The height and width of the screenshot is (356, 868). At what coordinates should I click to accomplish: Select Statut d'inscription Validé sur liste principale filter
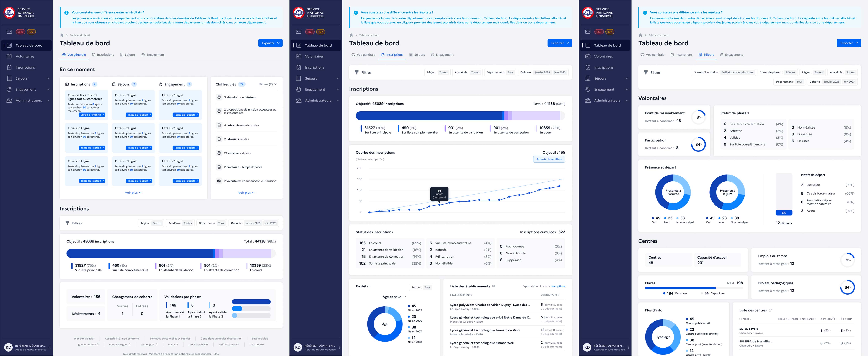(x=723, y=72)
